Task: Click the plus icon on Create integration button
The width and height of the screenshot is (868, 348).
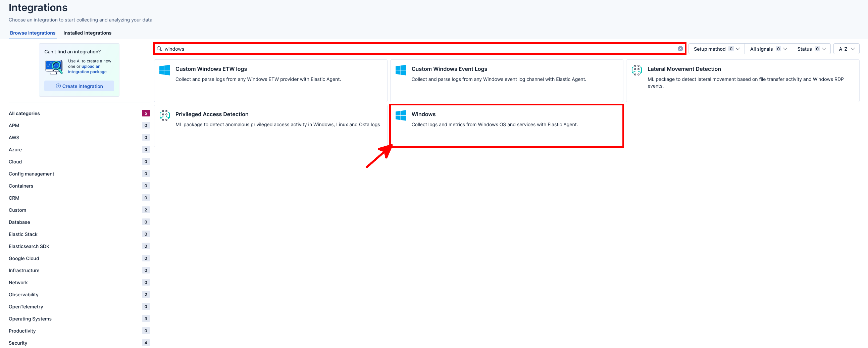Action: pyautogui.click(x=58, y=86)
